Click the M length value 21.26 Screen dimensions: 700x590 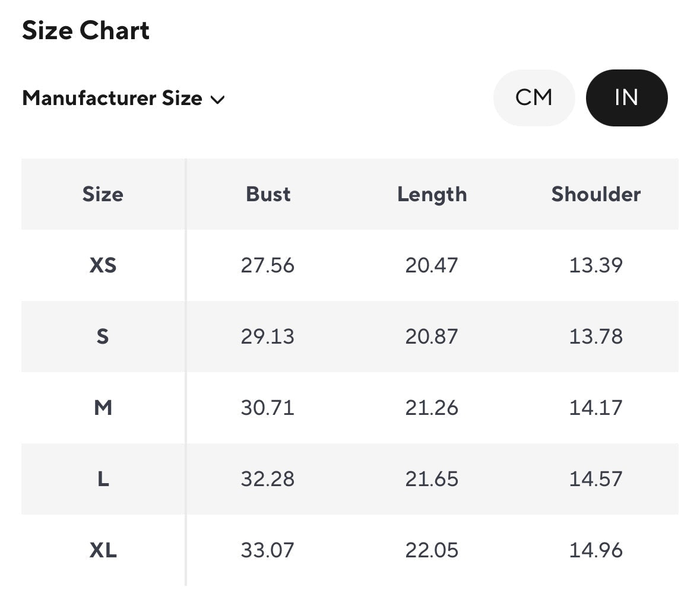432,408
